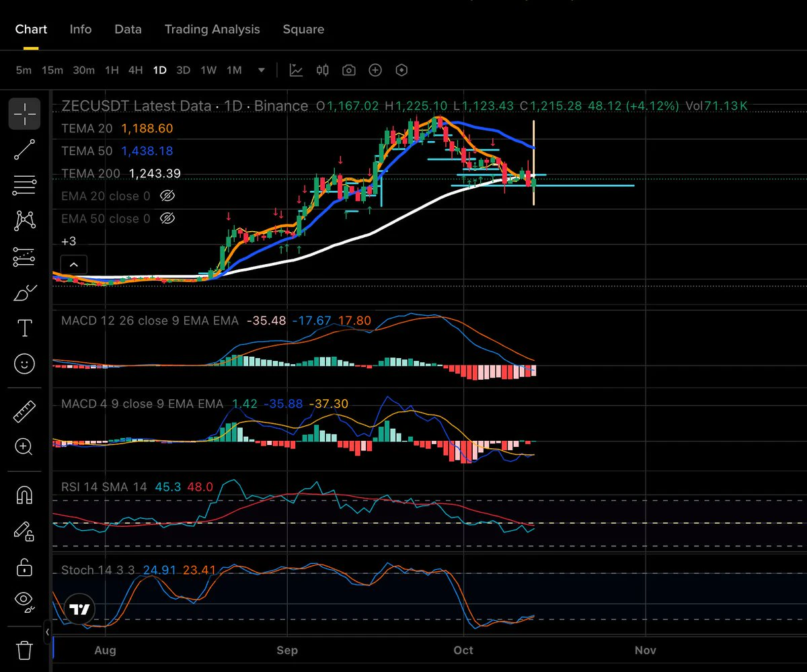
Task: Expand the +3 hidden indicators
Action: pos(69,241)
